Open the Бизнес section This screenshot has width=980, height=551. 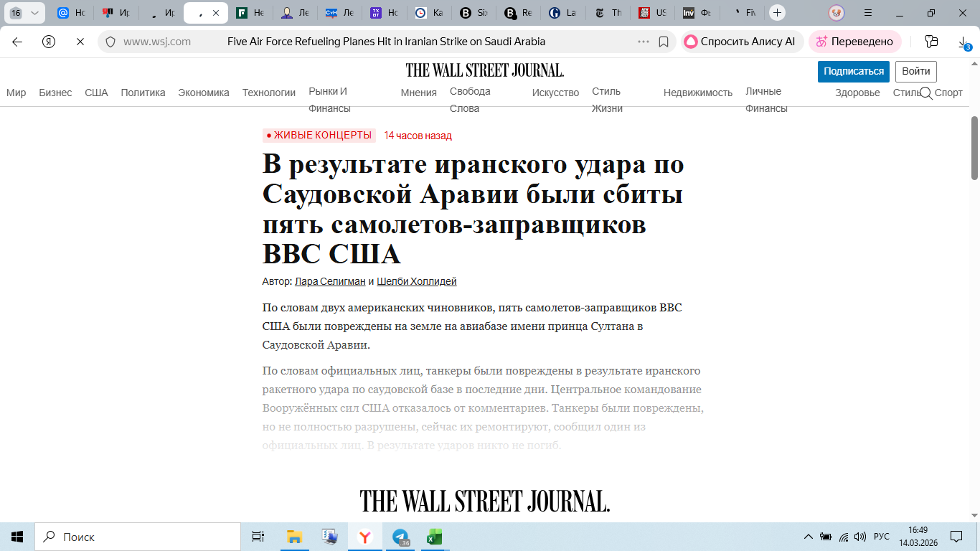55,93
